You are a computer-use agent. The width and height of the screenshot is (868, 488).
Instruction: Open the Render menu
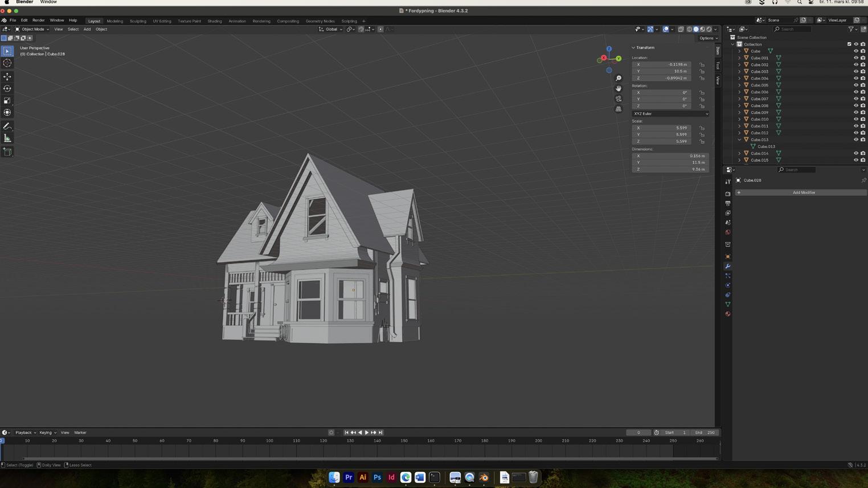(38, 20)
